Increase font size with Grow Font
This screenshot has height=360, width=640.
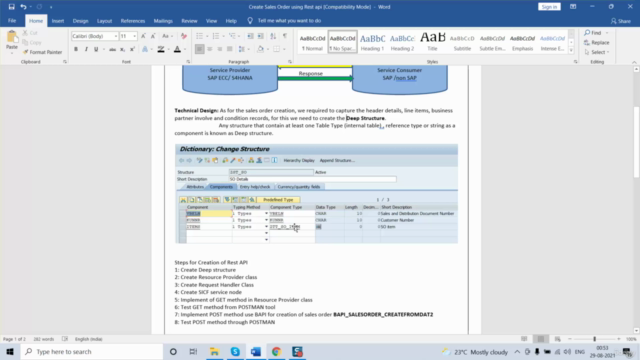pos(143,36)
